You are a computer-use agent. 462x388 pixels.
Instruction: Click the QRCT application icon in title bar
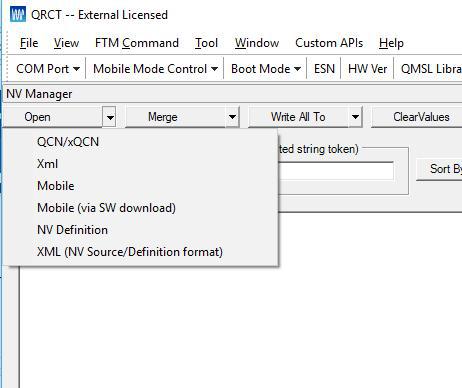18,14
